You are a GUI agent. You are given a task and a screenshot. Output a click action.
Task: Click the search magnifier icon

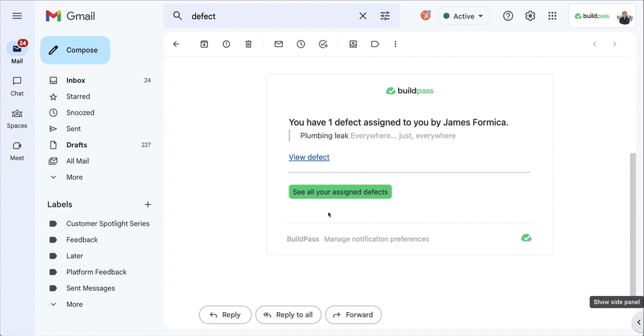(x=178, y=16)
